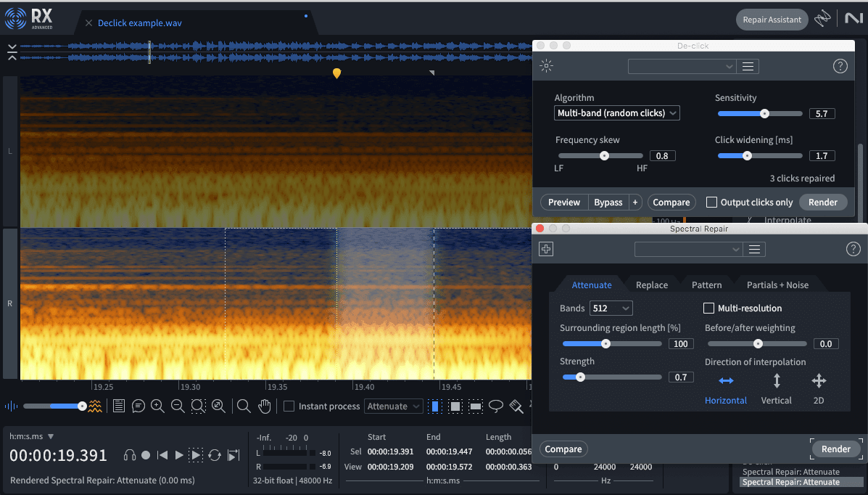Select the Grab hand tool
This screenshot has width=868, height=495.
click(x=265, y=406)
